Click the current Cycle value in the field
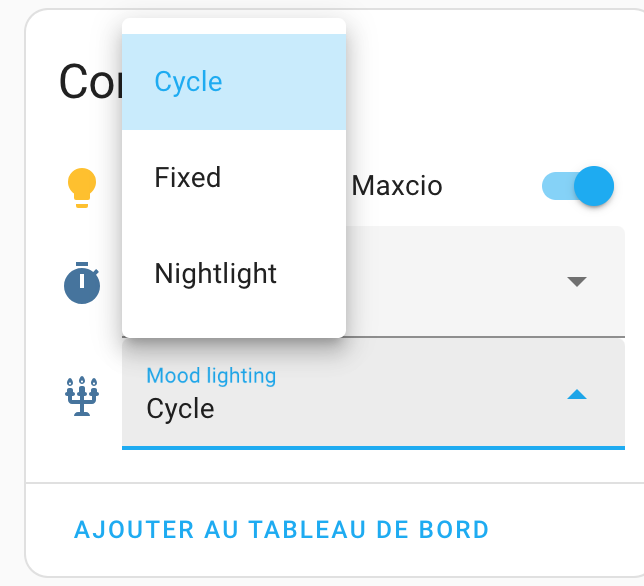Image resolution: width=644 pixels, height=586 pixels. [x=180, y=409]
